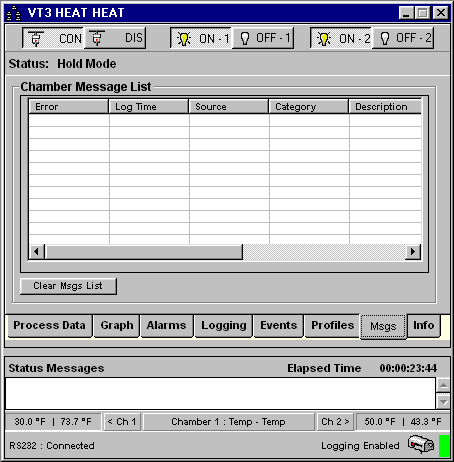Click the Status Messages scroll down arrow

[443, 402]
